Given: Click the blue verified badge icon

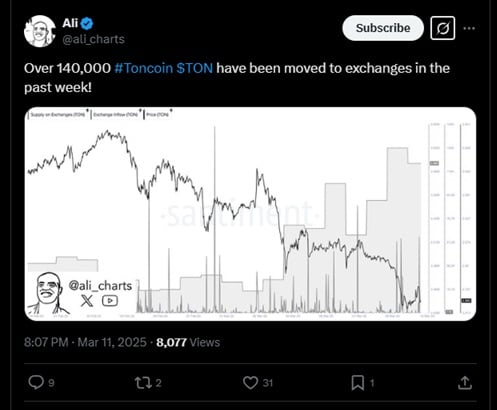Looking at the screenshot, I should click(x=87, y=23).
